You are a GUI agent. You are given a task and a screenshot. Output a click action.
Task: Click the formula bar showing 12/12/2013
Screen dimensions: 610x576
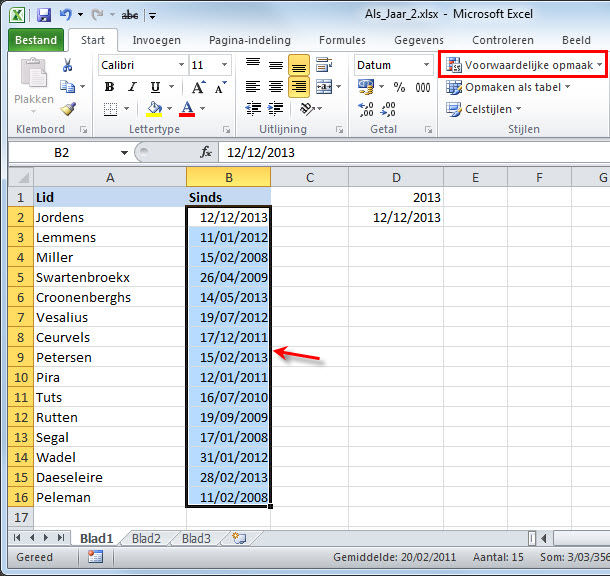[414, 152]
